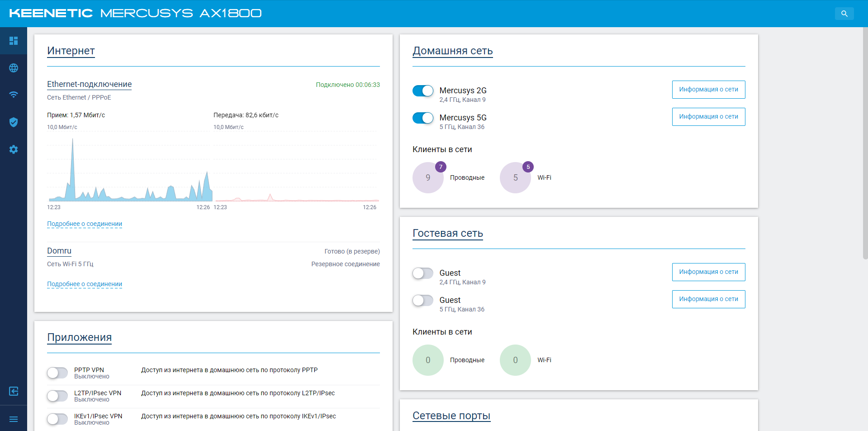The image size is (868, 431).
Task: Enable PPTP VPN application
Action: 57,373
